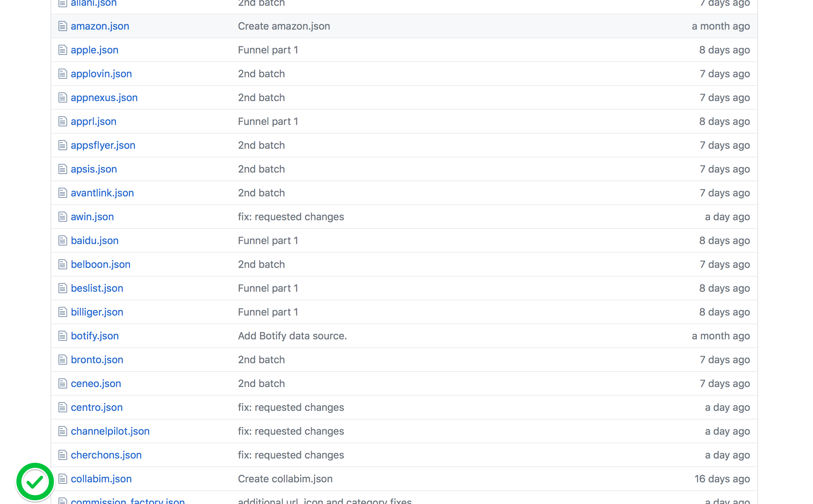Open applovin.json's '2nd batch' commit
The width and height of the screenshot is (813, 504).
pos(261,74)
